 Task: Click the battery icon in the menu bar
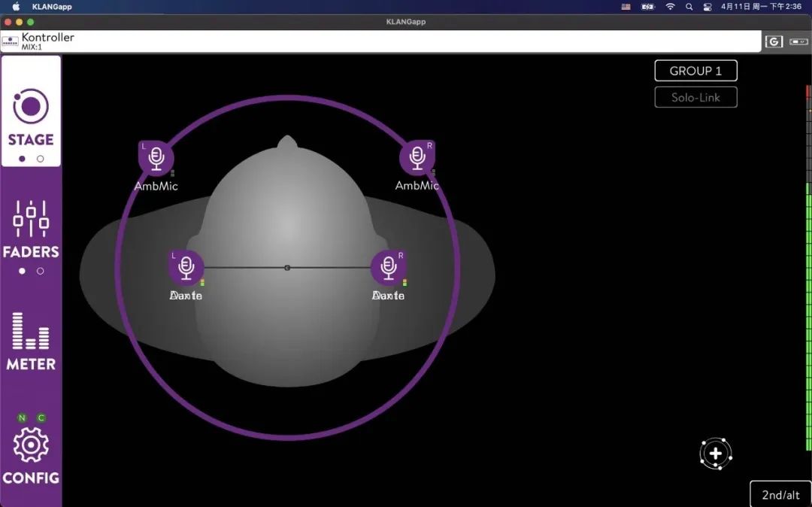648,7
